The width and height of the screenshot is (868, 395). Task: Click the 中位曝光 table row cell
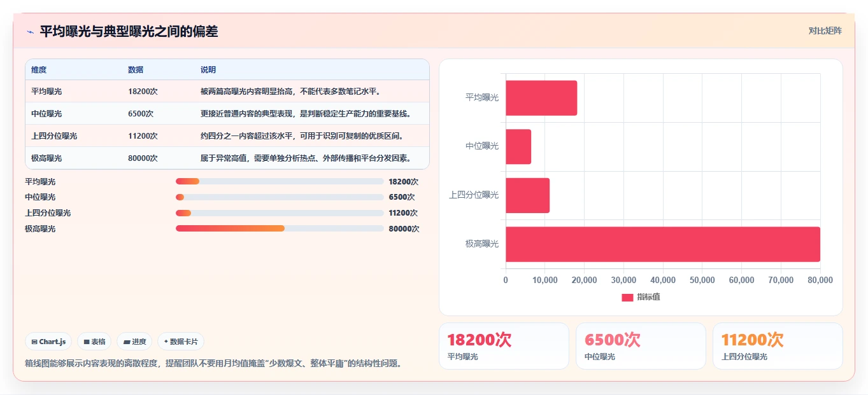(x=46, y=114)
